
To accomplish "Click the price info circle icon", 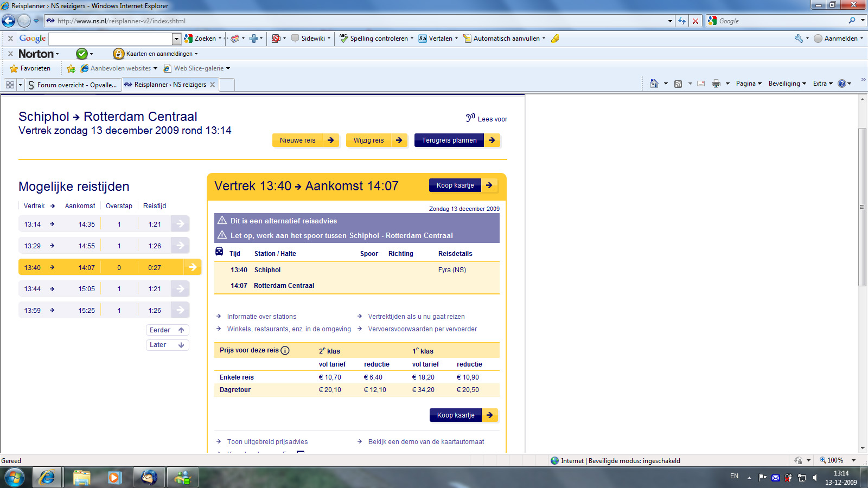I will pyautogui.click(x=285, y=350).
